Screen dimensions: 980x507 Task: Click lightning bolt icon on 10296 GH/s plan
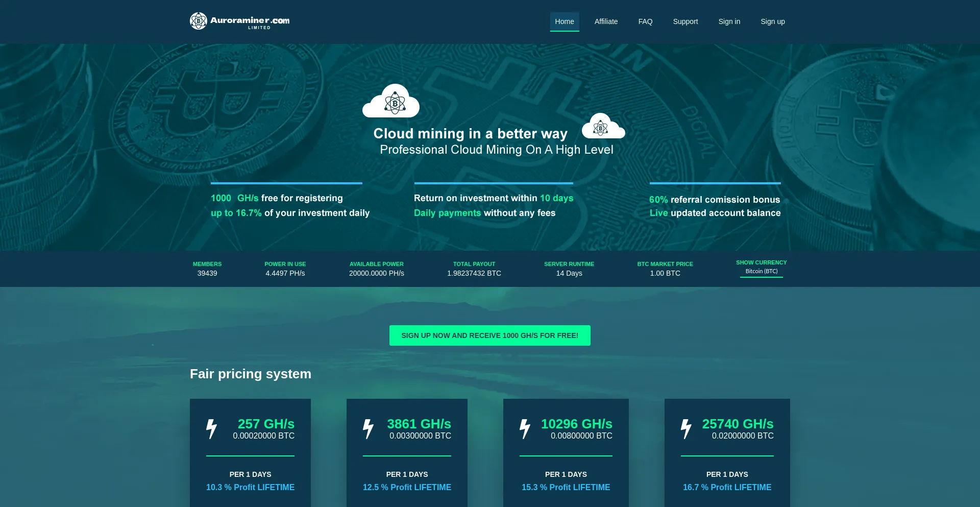click(x=525, y=429)
